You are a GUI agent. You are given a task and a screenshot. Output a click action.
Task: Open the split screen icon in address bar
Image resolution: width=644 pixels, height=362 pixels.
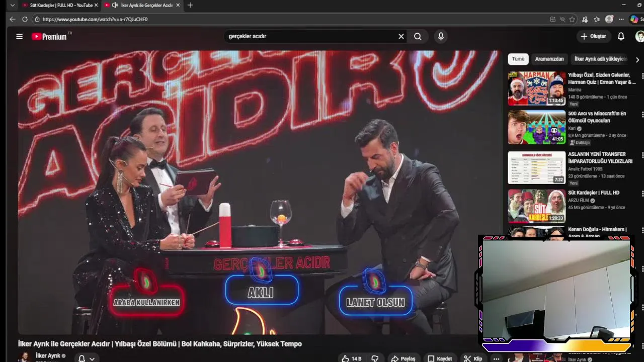pyautogui.click(x=553, y=19)
